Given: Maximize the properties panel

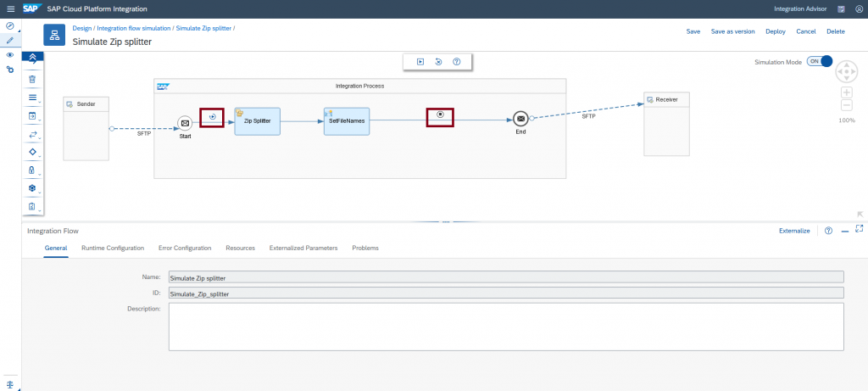Looking at the screenshot, I should click(x=860, y=228).
